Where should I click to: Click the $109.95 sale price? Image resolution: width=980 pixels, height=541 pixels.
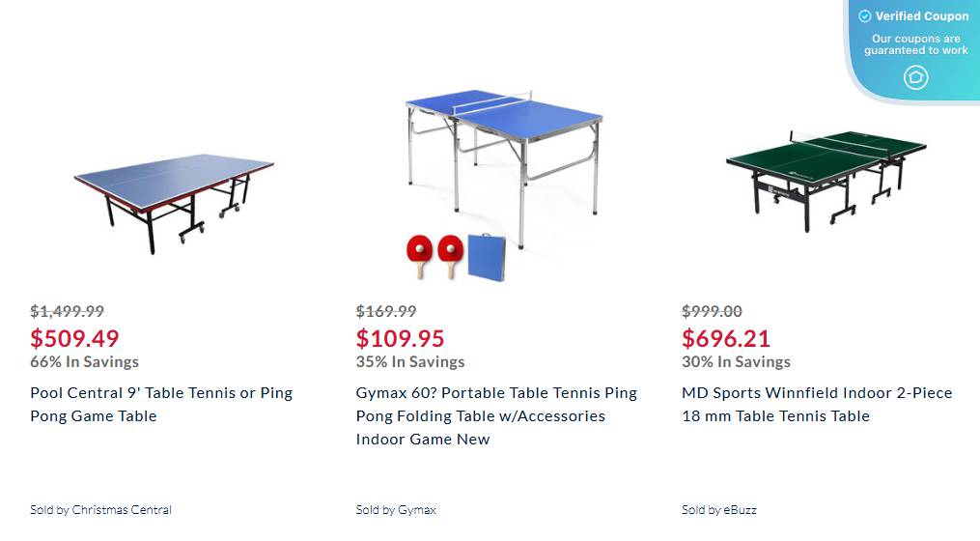tap(400, 338)
